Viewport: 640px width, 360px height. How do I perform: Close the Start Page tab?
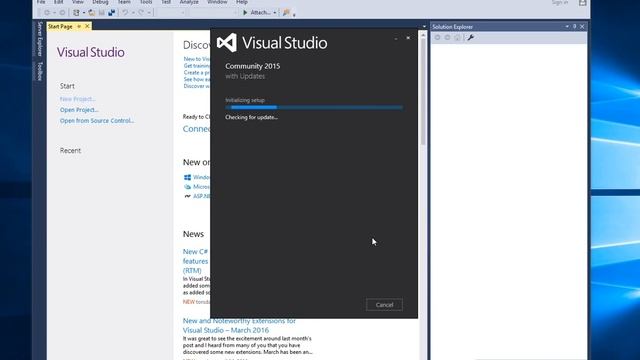[87, 26]
